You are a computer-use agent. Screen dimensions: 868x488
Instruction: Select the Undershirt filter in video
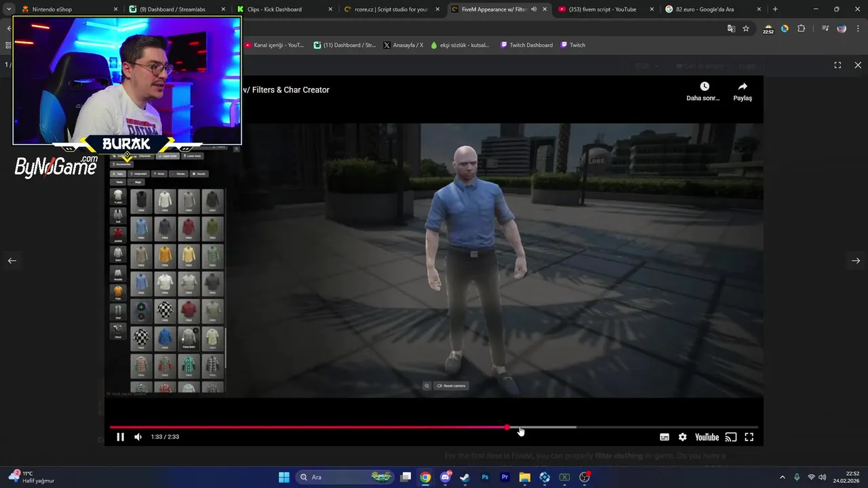click(x=139, y=174)
